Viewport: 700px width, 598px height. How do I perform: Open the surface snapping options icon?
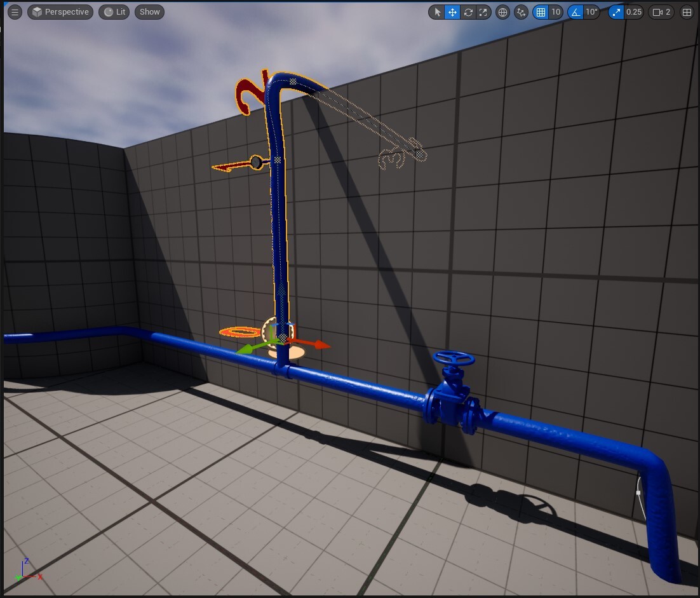click(x=521, y=11)
